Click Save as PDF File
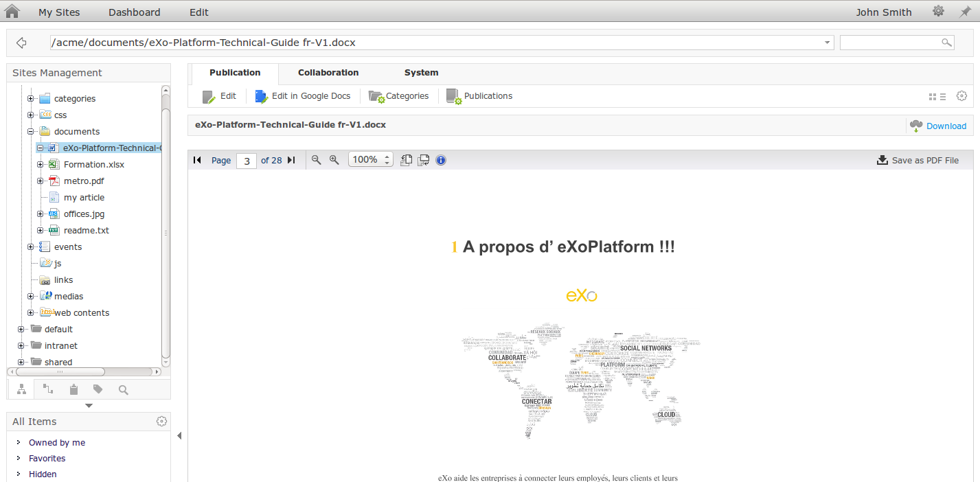The image size is (980, 482). (918, 160)
